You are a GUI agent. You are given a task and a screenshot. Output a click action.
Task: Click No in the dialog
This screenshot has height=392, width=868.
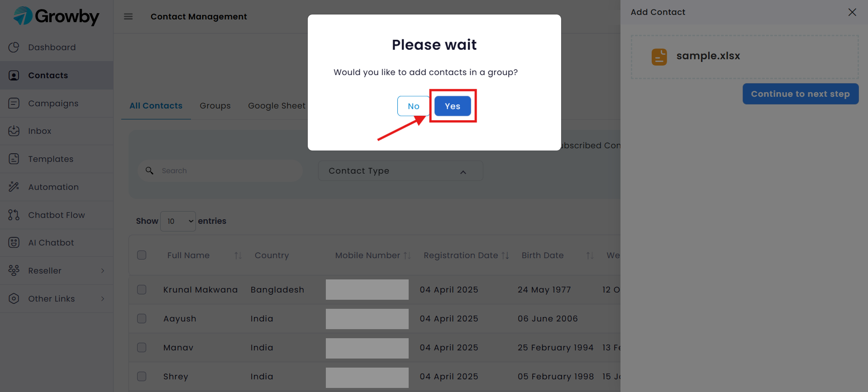pyautogui.click(x=414, y=106)
